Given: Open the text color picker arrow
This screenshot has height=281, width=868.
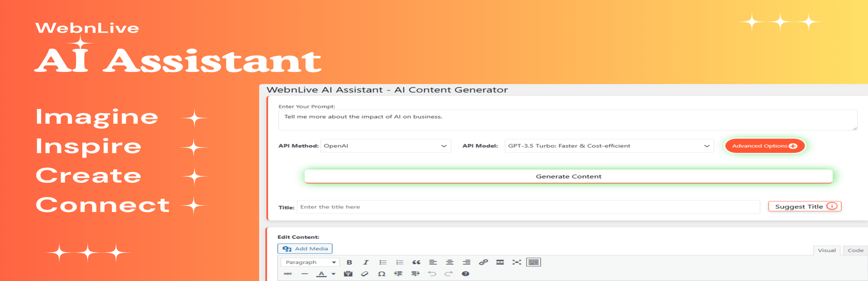Looking at the screenshot, I should [333, 274].
